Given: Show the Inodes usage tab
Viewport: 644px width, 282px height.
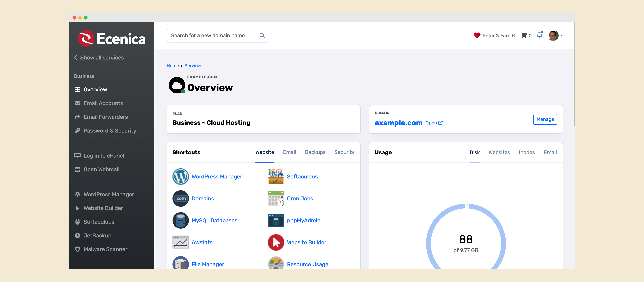Looking at the screenshot, I should 527,153.
